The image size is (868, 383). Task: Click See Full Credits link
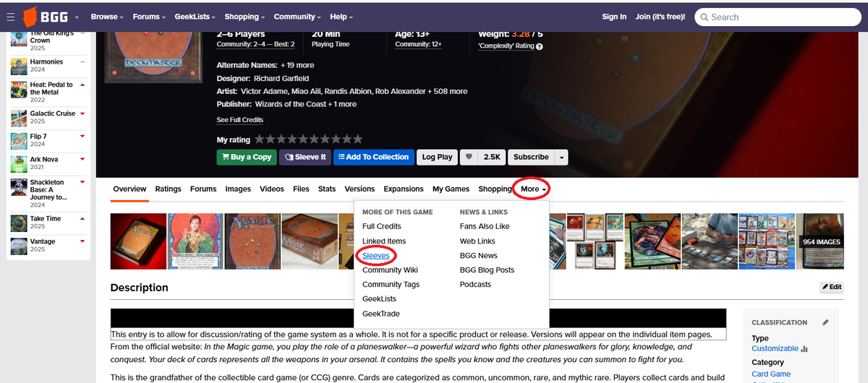coord(240,120)
